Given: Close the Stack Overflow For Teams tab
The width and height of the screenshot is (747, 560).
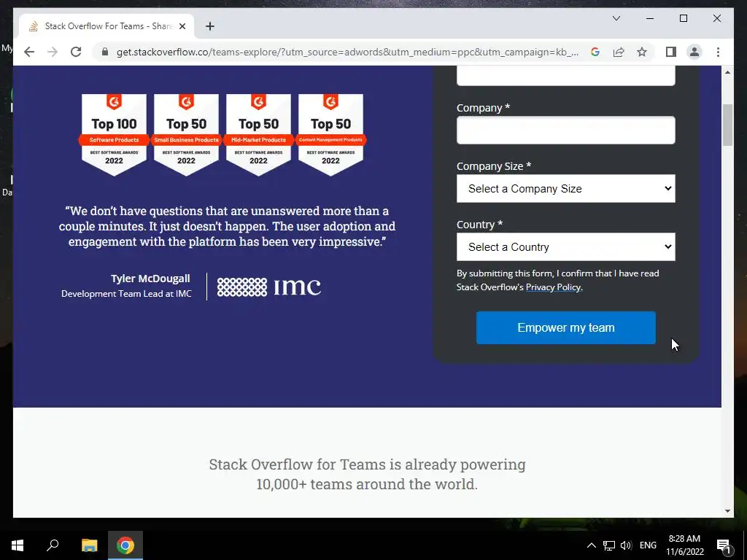Looking at the screenshot, I should click(182, 26).
